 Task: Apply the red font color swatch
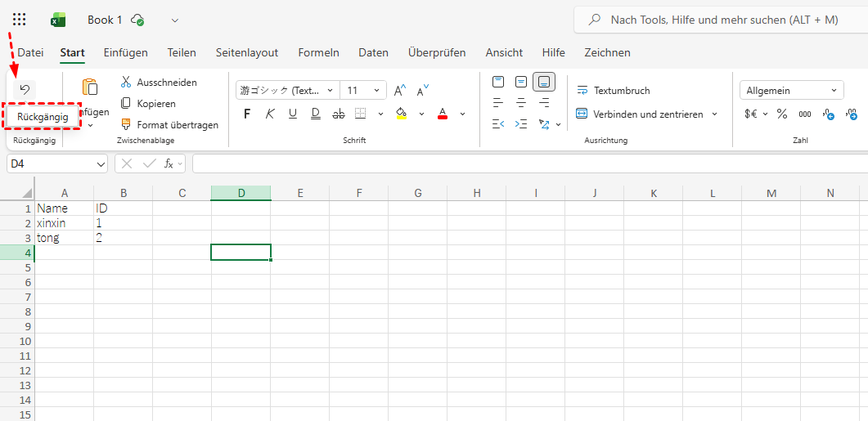click(443, 114)
